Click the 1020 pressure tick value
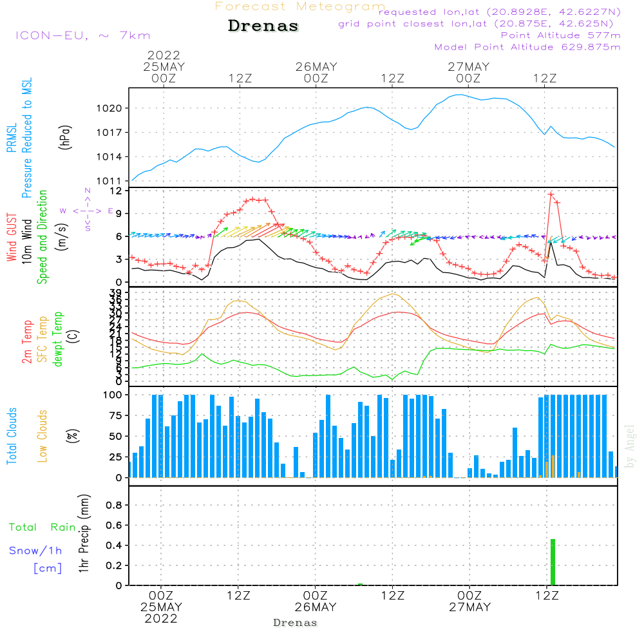Image resolution: width=644 pixels, height=644 pixels. tap(109, 108)
